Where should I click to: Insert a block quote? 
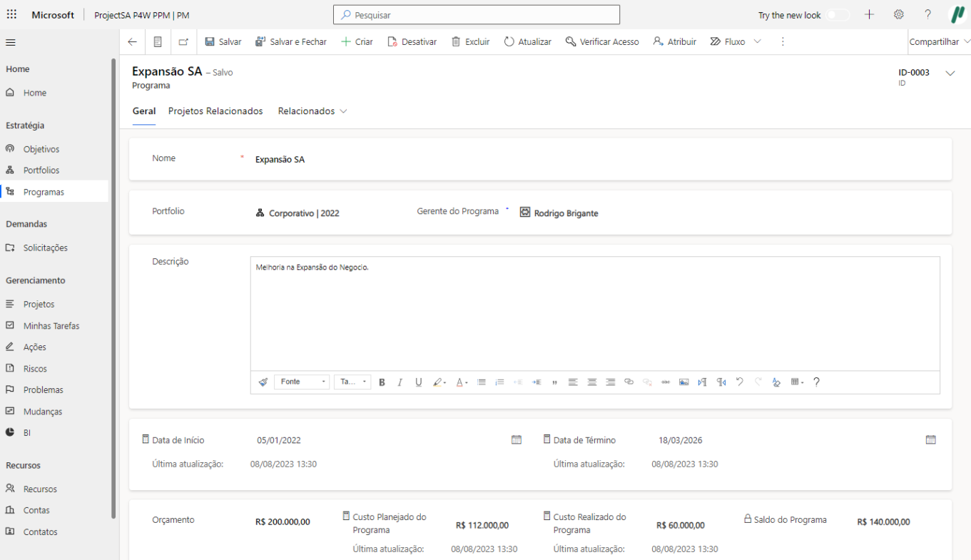554,382
